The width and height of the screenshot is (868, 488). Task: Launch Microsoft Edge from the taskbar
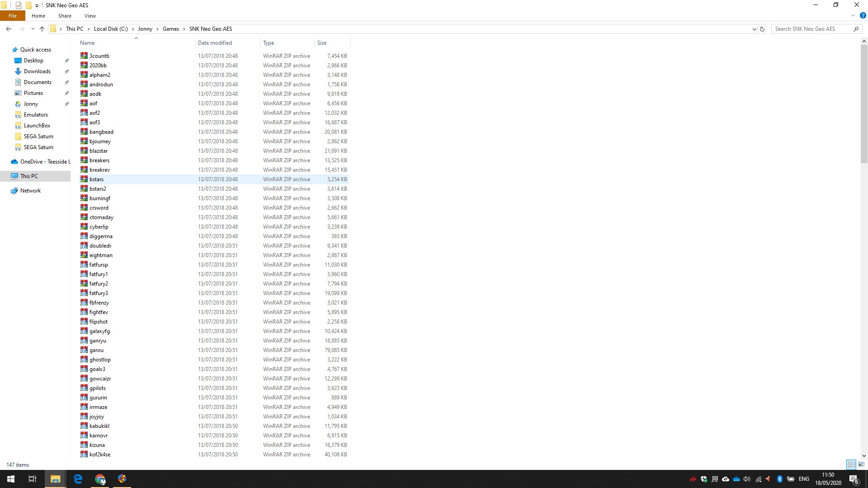coord(78,479)
